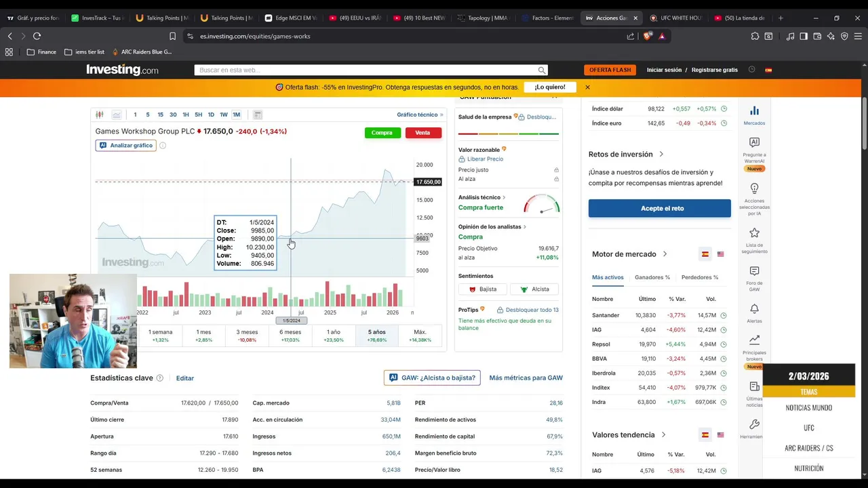
Task: Switch to UFC WHITE HOUSE browser tab
Action: (675, 18)
